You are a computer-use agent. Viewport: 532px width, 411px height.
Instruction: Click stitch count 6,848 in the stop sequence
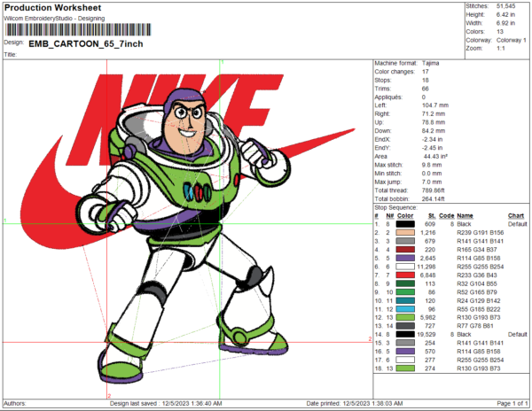pyautogui.click(x=427, y=275)
